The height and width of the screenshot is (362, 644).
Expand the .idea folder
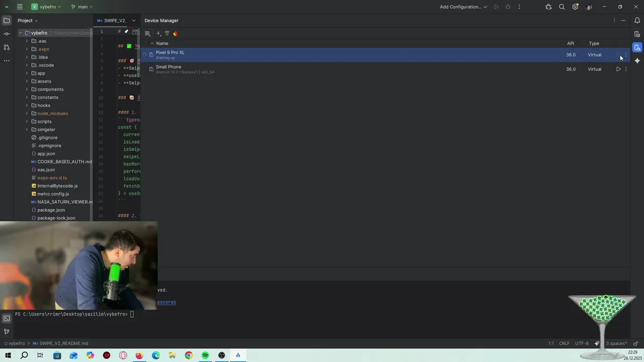pyautogui.click(x=27, y=57)
